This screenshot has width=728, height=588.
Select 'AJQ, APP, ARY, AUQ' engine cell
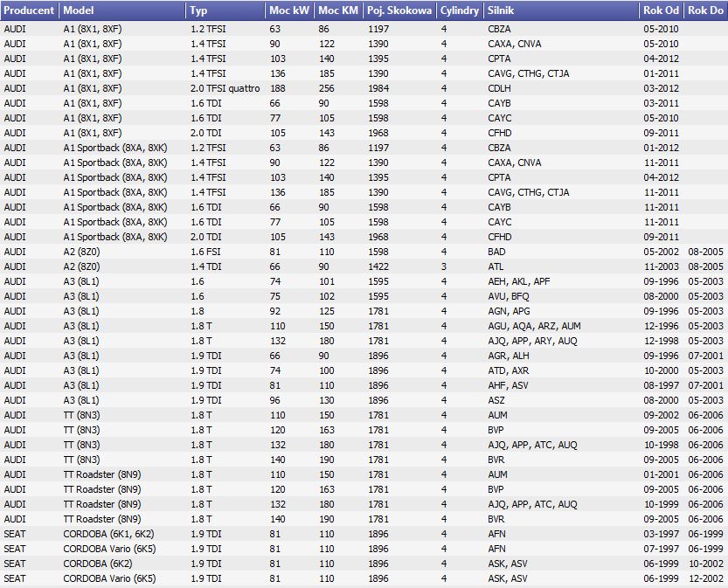pos(532,341)
